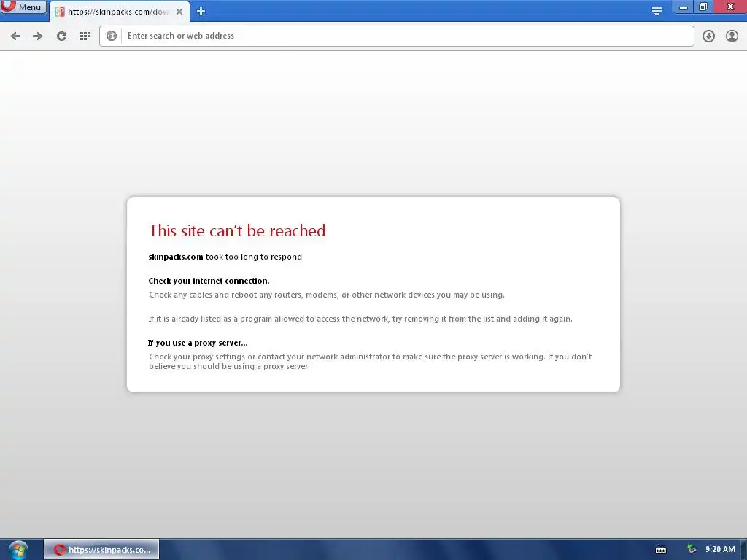The image size is (747, 560).
Task: Open the user account profile icon
Action: coord(732,36)
